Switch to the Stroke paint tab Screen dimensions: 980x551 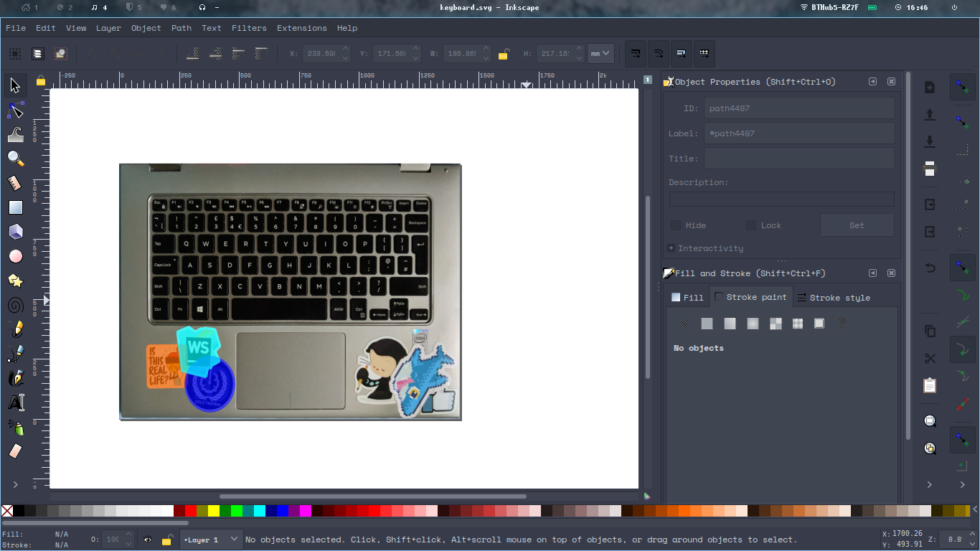coord(751,296)
